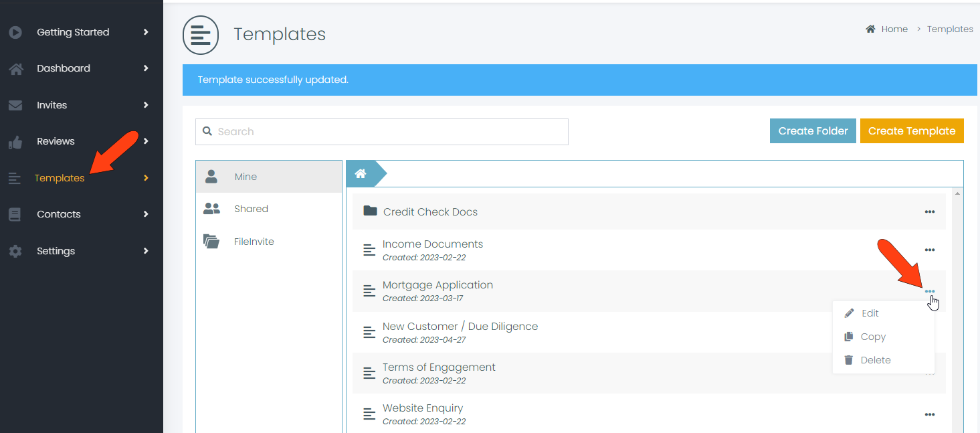The height and width of the screenshot is (433, 980).
Task: Click the home icon in folder breadcrumb
Action: 361,174
